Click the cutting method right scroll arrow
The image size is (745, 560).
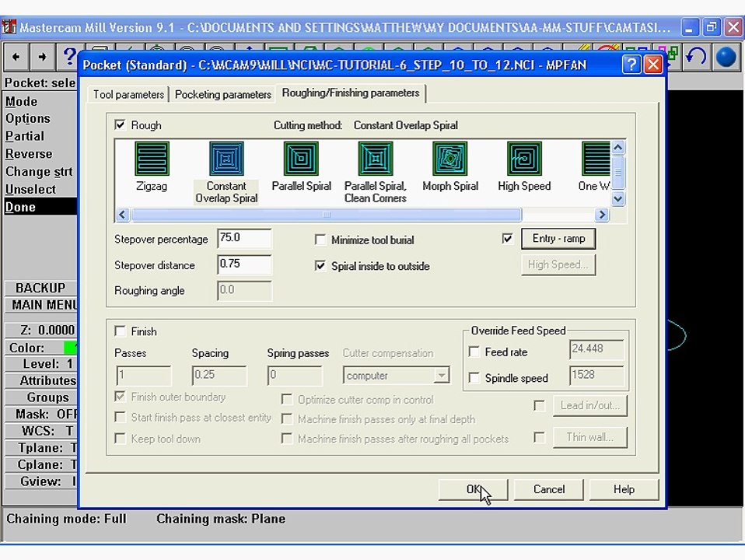click(x=602, y=215)
